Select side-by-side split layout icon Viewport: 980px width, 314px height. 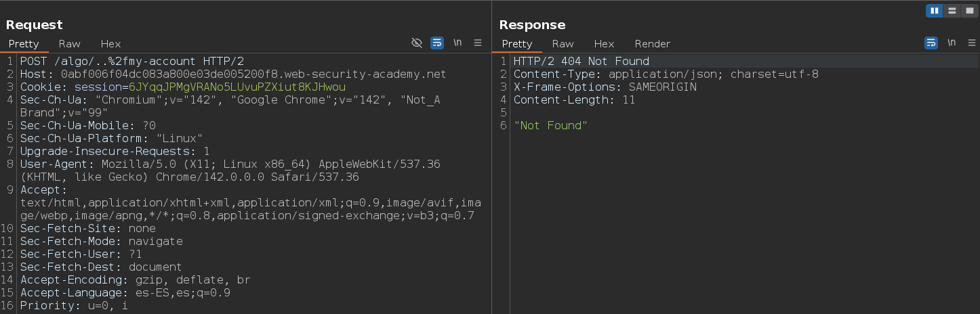[935, 11]
